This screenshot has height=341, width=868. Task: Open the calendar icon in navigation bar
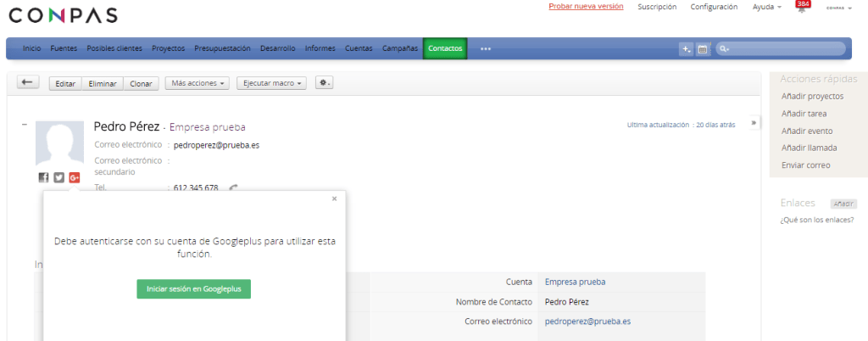(x=702, y=49)
